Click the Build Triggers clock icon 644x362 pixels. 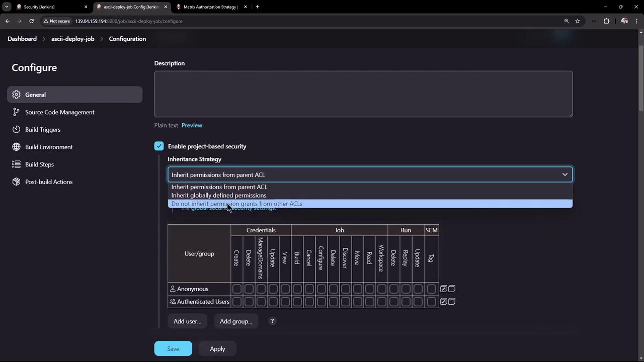16,130
